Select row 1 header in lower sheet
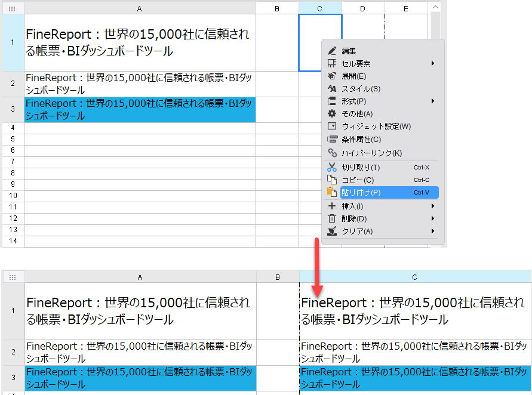The width and height of the screenshot is (532, 395). [13, 311]
